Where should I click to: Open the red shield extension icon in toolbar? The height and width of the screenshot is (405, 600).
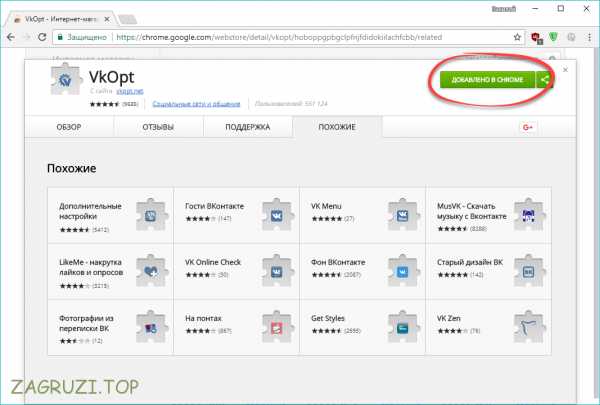536,38
